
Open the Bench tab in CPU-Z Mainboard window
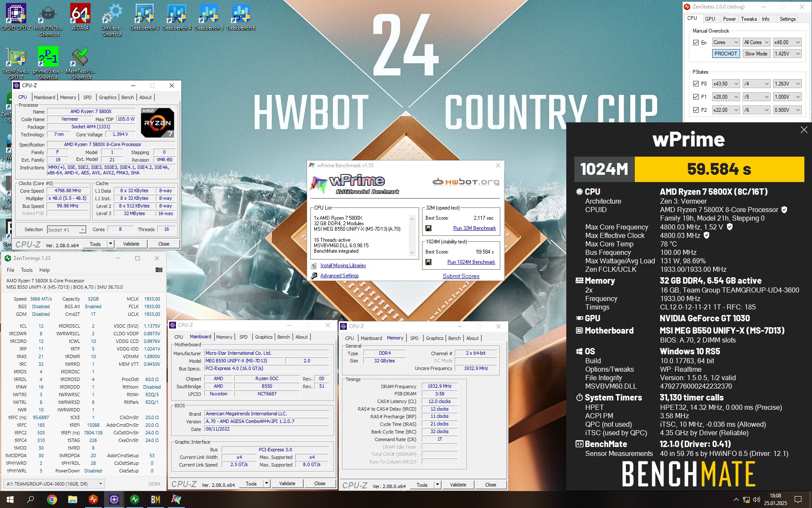point(283,337)
